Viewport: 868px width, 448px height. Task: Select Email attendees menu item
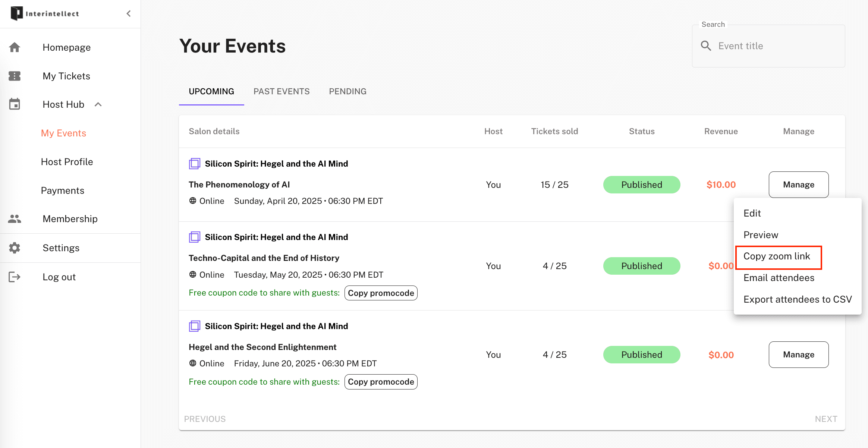[x=798, y=278]
